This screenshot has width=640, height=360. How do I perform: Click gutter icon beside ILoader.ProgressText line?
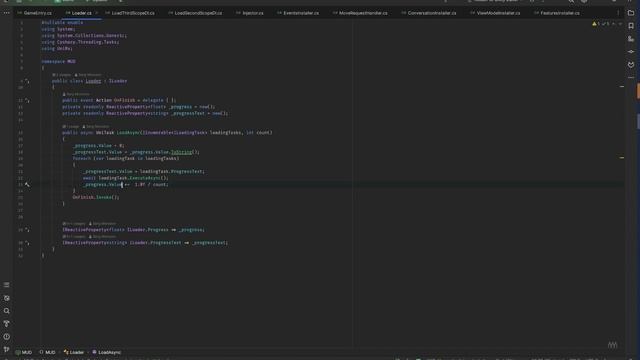(27, 243)
